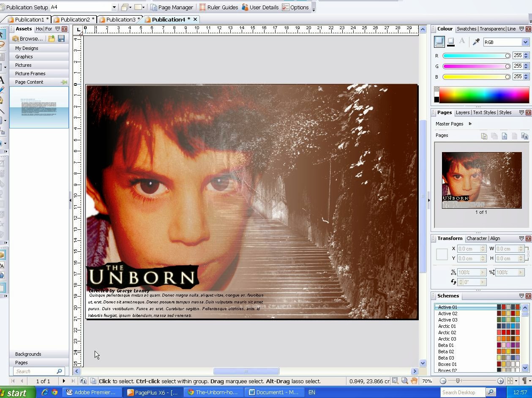
Task: Open the Assets panel options menu arrow
Action: coord(57,29)
